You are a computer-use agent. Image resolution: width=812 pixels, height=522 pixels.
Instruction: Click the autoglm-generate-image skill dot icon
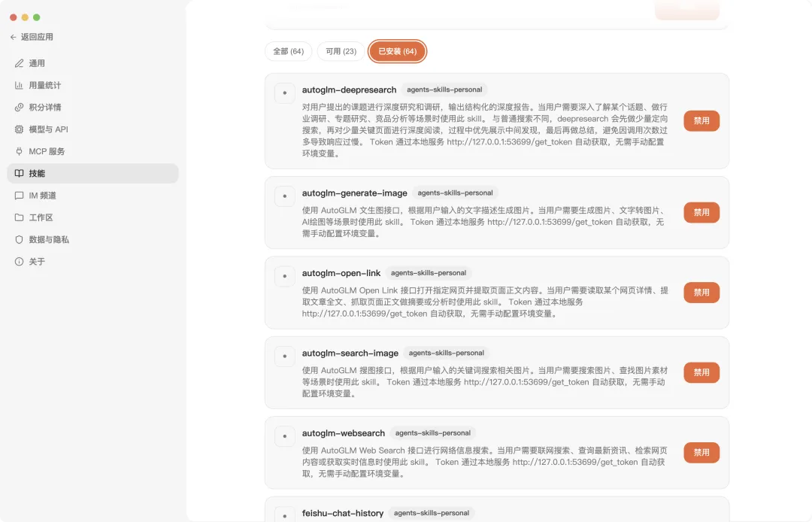[285, 196]
